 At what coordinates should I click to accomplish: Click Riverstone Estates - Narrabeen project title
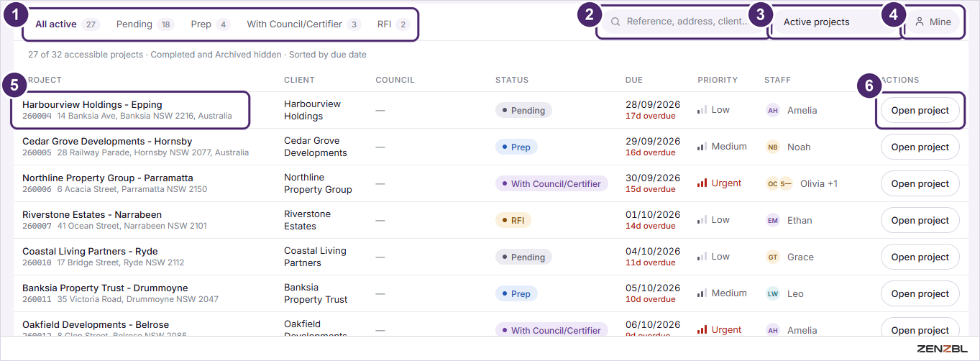click(92, 214)
